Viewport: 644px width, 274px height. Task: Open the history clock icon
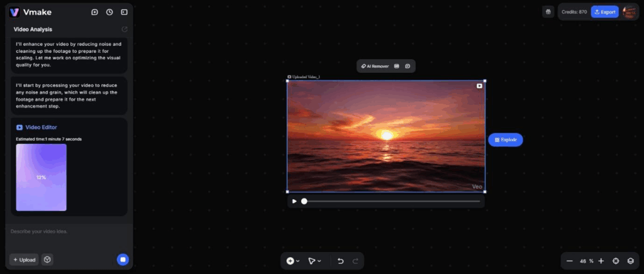pos(109,13)
